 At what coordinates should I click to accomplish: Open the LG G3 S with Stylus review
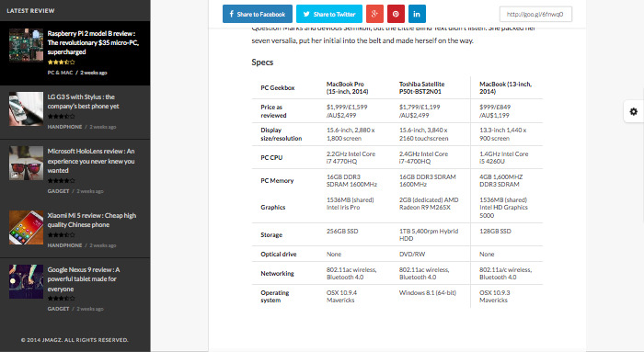point(84,101)
